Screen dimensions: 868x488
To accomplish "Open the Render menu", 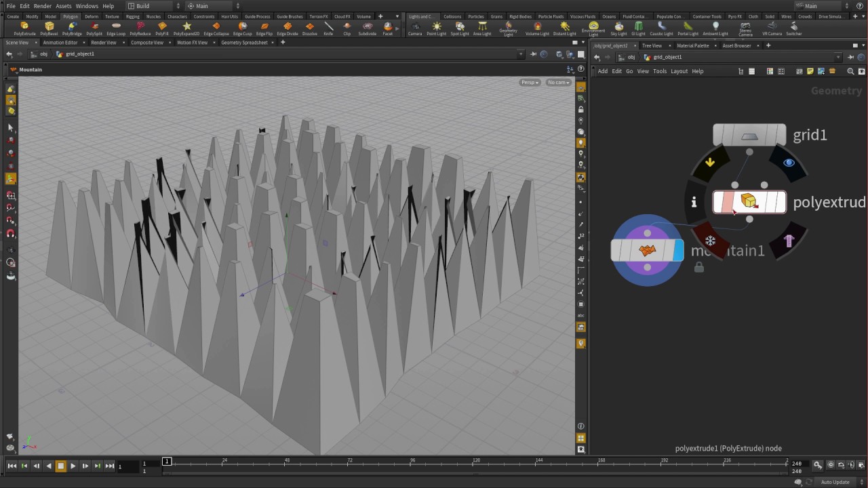I will tap(42, 6).
